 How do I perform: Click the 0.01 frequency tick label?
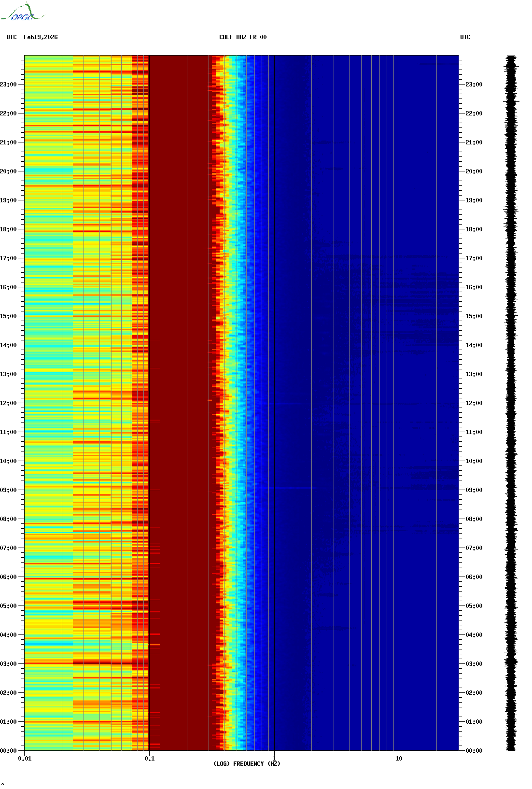point(25,759)
